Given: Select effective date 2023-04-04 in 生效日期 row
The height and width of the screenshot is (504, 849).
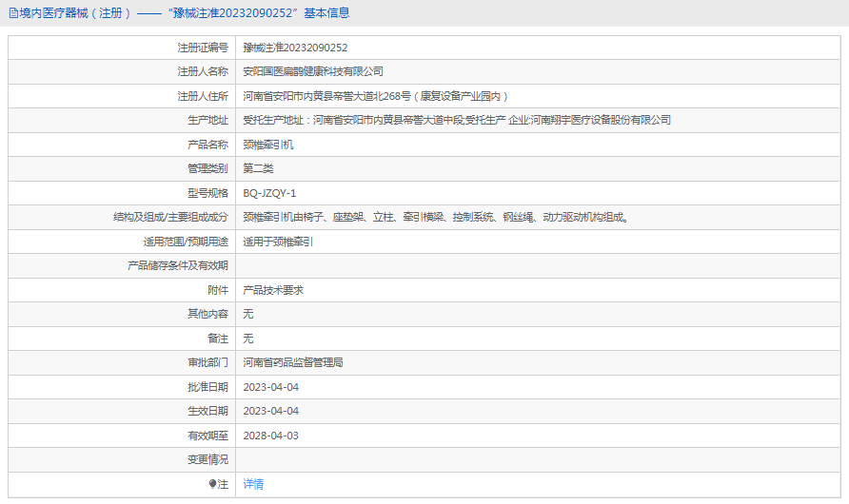Looking at the screenshot, I should click(270, 411).
